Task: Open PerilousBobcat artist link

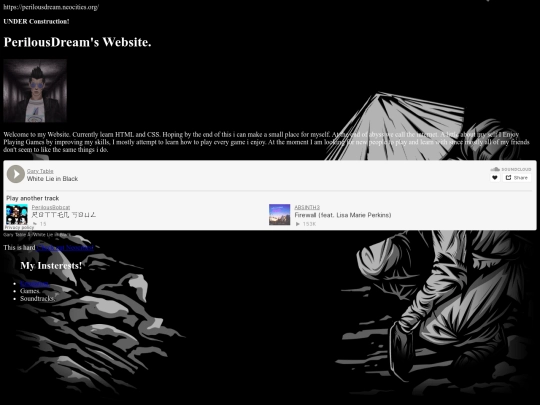Action: (51, 207)
